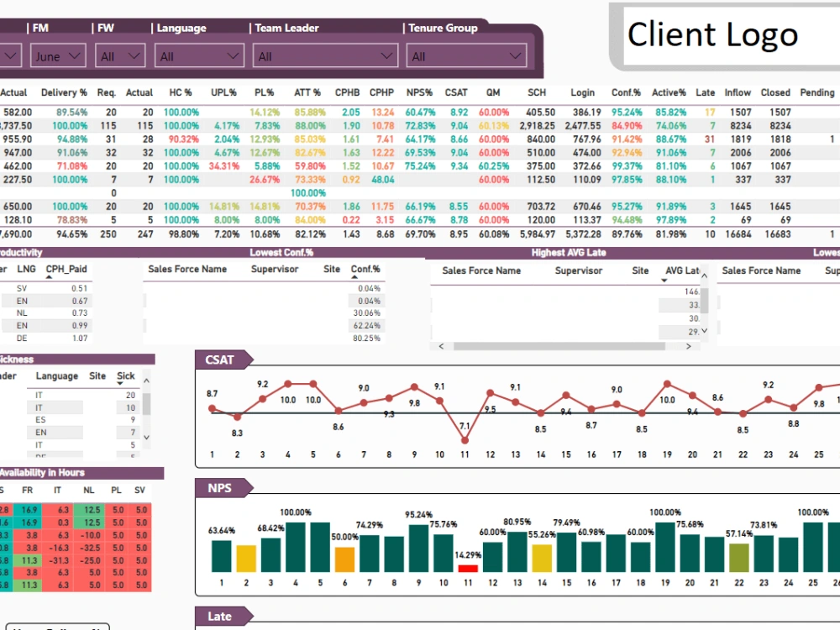
Task: Click the horizontal scrollbar under Highest AVG Late table
Action: [x=559, y=345]
